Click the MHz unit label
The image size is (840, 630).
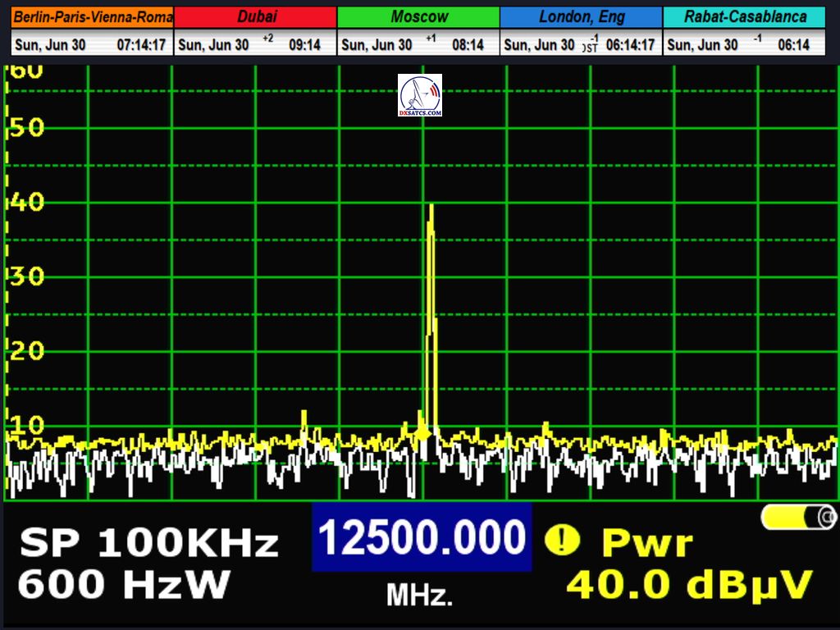(x=419, y=596)
